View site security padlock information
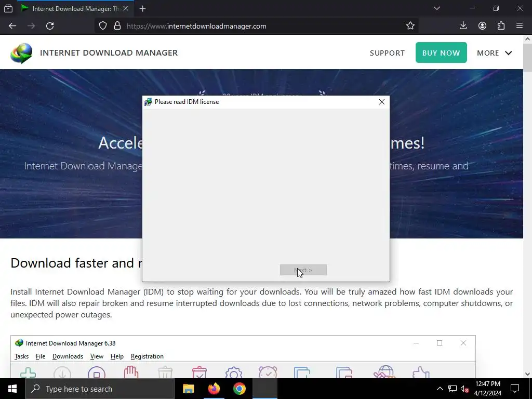This screenshot has height=399, width=532. [117, 26]
